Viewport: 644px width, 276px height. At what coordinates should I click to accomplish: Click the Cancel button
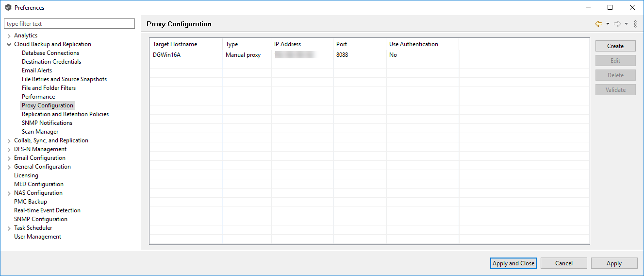[x=563, y=263]
